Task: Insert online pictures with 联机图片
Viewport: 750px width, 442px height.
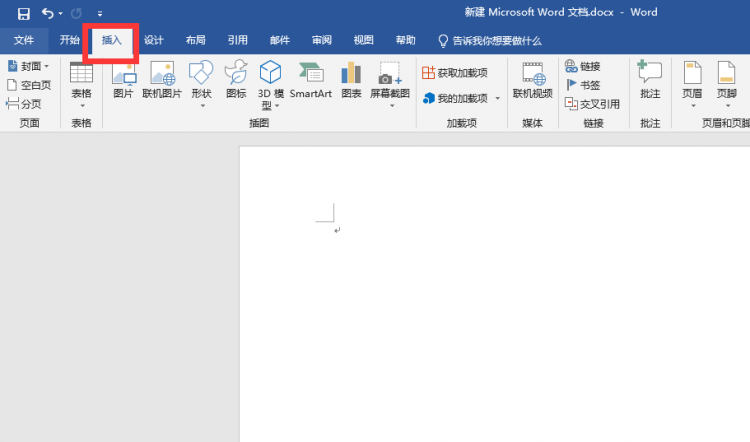Action: pos(162,80)
